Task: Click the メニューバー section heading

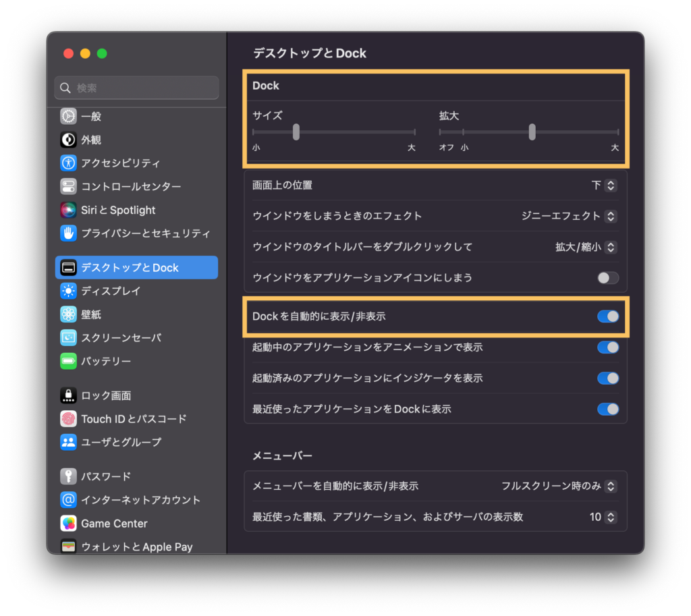Action: (282, 455)
